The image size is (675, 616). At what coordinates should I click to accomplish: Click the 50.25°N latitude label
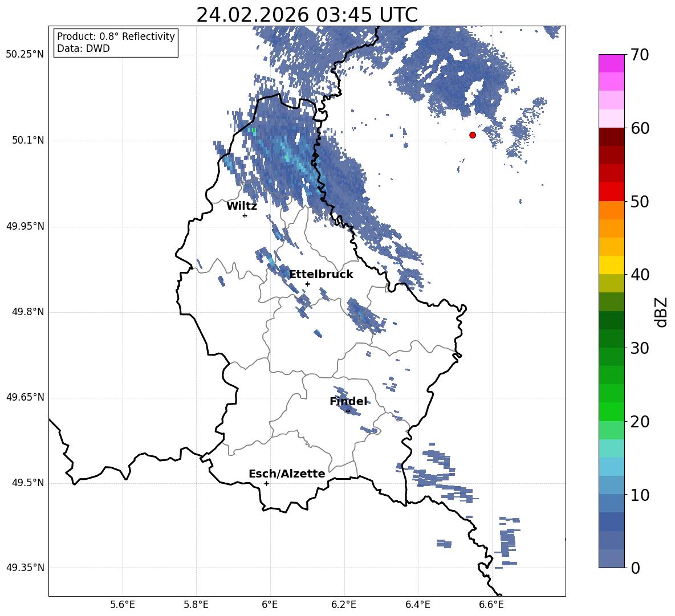coord(25,55)
